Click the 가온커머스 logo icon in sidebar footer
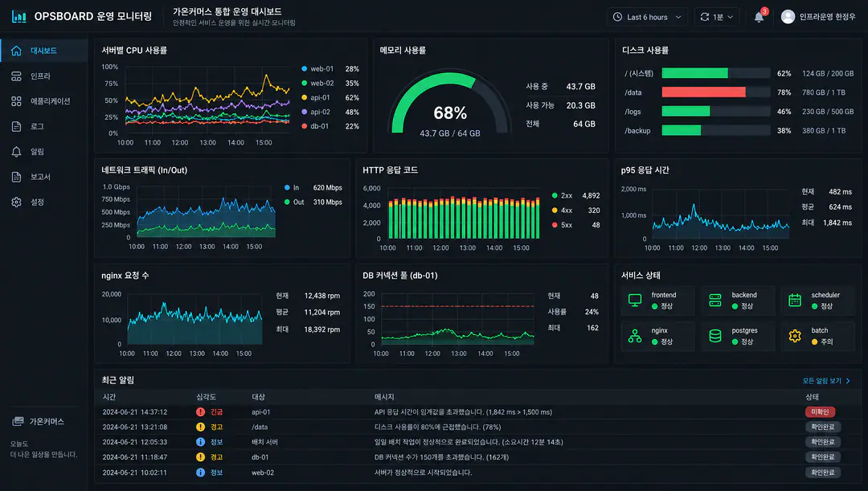This screenshot has width=868, height=491. (18, 421)
